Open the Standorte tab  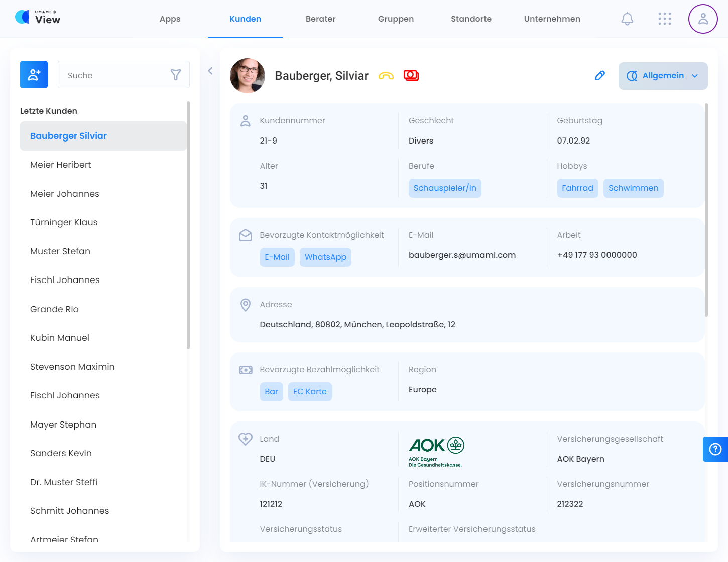pos(470,19)
